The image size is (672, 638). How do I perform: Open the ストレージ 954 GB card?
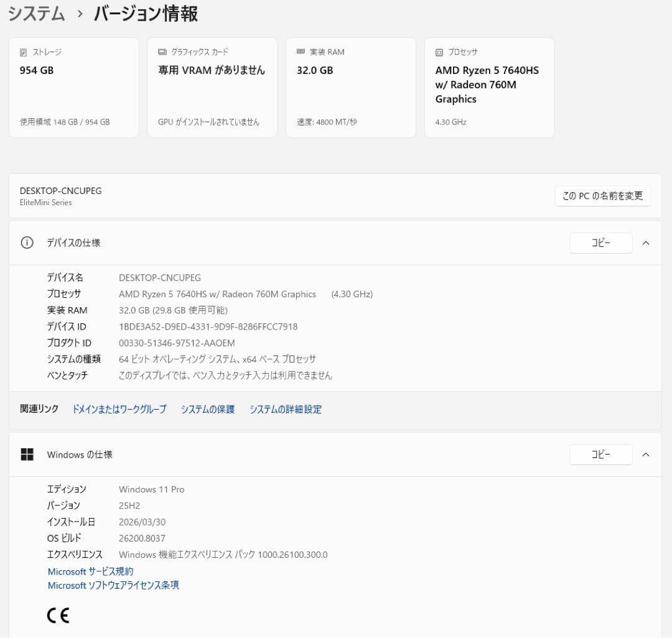click(x=73, y=88)
